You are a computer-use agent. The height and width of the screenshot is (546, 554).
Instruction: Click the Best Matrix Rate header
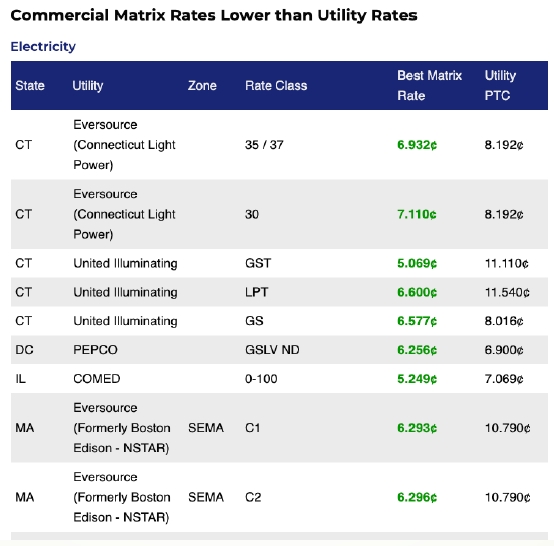[429, 86]
